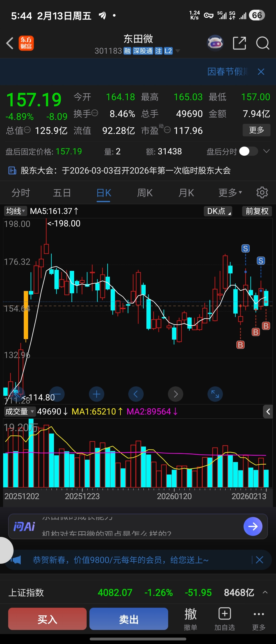Move chart right with arrow button
Viewport: 276px width, 644px height.
176,394
